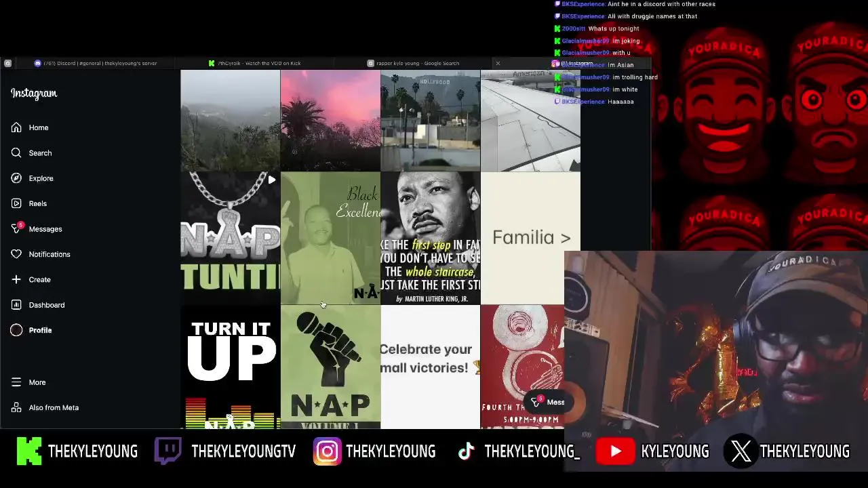Viewport: 868px width, 488px height.
Task: Go to Profile in Instagram sidebar
Action: [x=40, y=330]
